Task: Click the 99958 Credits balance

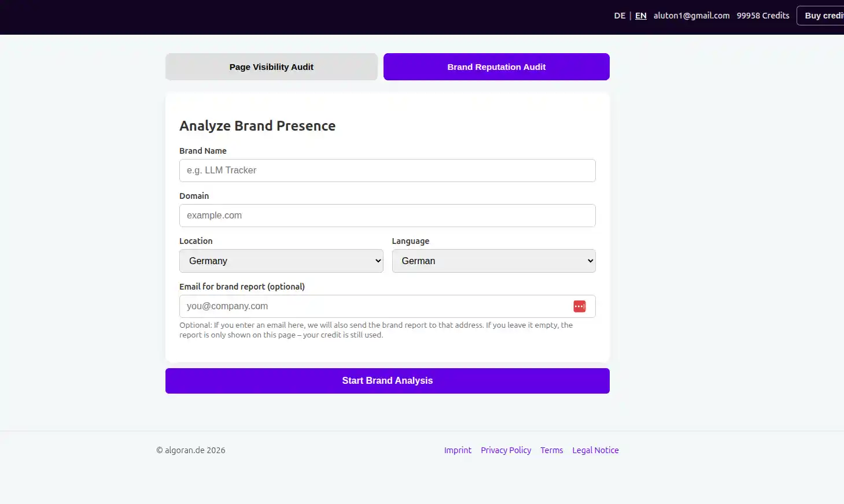Action: 762,16
